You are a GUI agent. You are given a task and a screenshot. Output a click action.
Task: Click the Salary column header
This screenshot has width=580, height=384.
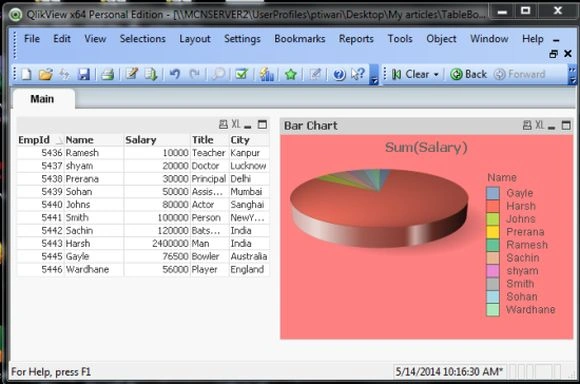click(156, 140)
